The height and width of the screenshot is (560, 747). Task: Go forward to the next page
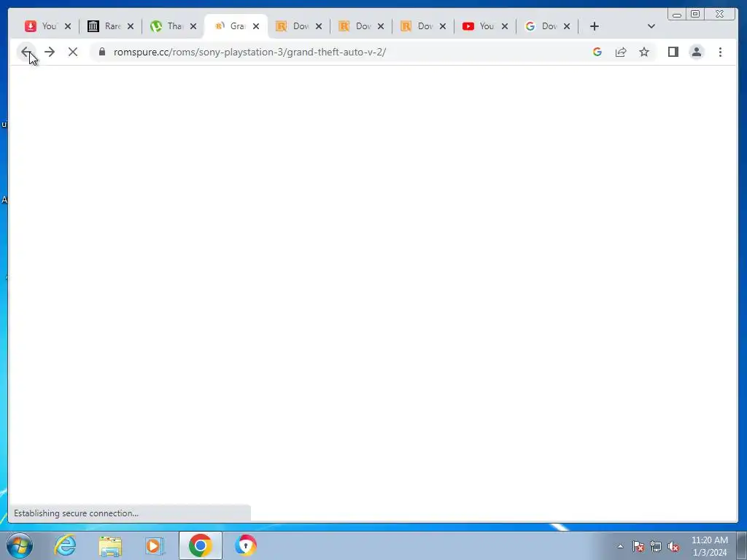point(50,52)
